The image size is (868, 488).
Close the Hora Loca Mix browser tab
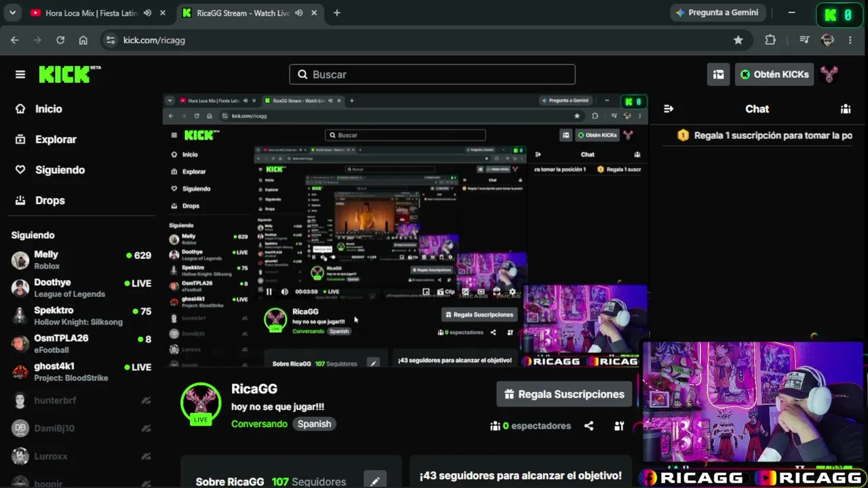point(163,13)
